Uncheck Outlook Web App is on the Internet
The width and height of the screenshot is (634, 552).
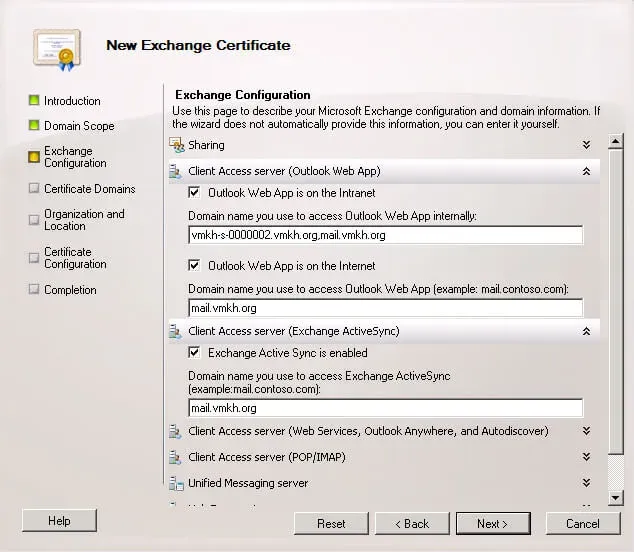pyautogui.click(x=194, y=265)
